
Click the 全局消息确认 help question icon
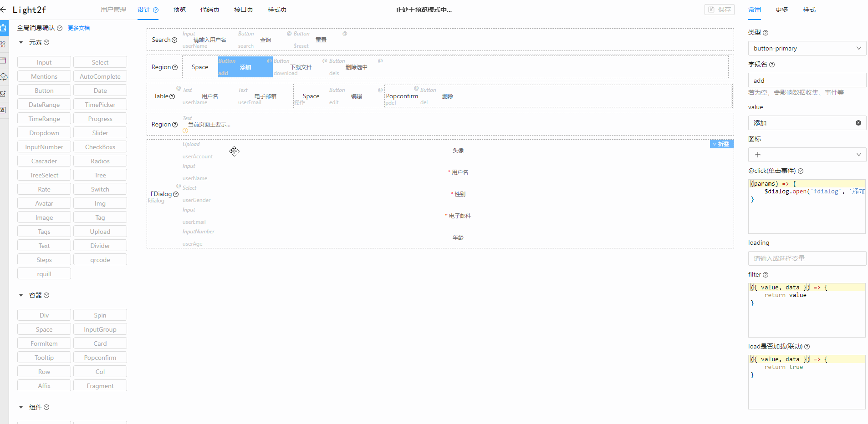60,28
